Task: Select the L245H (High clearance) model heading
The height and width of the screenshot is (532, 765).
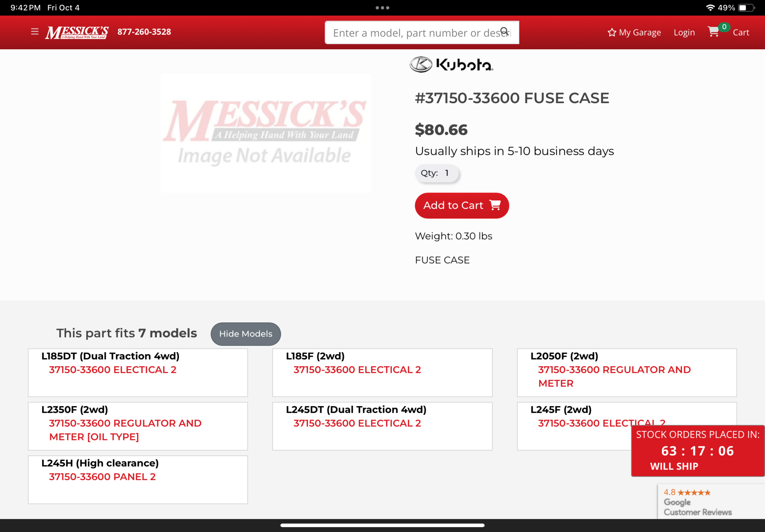Action: (100, 463)
